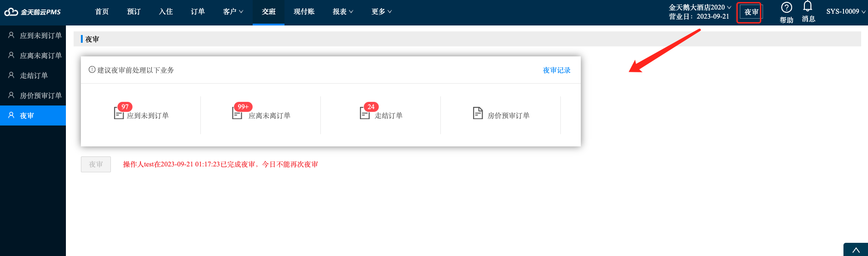Click the 走结订单 card label
This screenshot has height=256, width=868.
pyautogui.click(x=389, y=116)
